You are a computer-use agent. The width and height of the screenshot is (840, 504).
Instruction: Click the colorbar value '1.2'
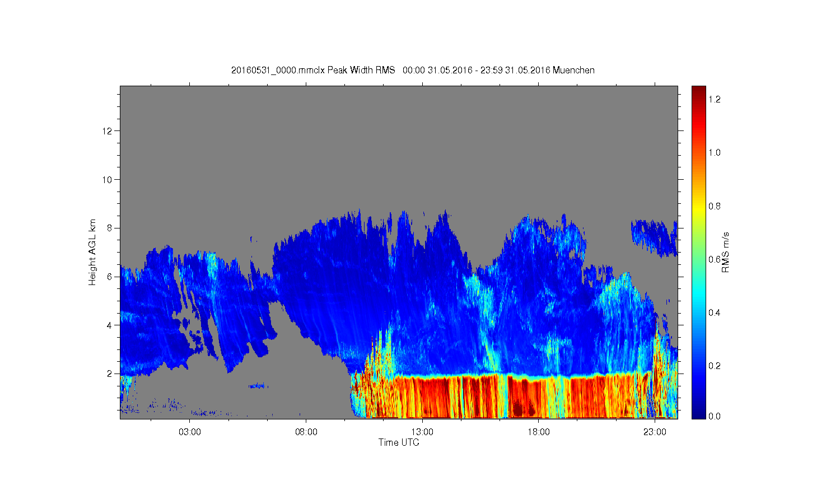click(x=715, y=99)
